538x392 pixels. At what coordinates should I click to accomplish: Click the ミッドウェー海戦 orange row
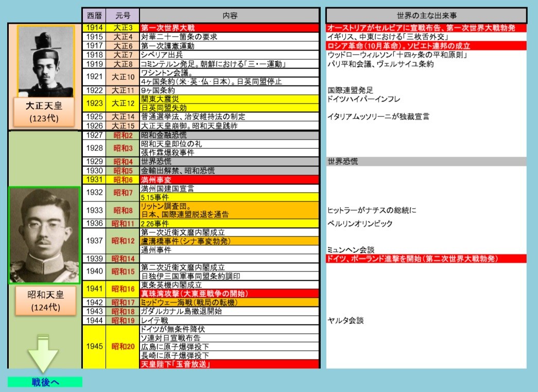[x=230, y=302]
